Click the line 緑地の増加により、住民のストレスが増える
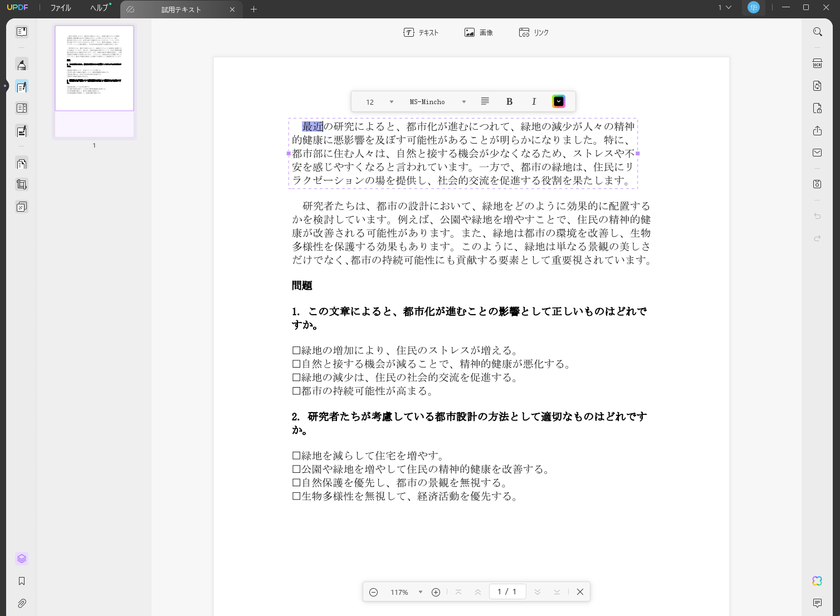 tap(406, 350)
